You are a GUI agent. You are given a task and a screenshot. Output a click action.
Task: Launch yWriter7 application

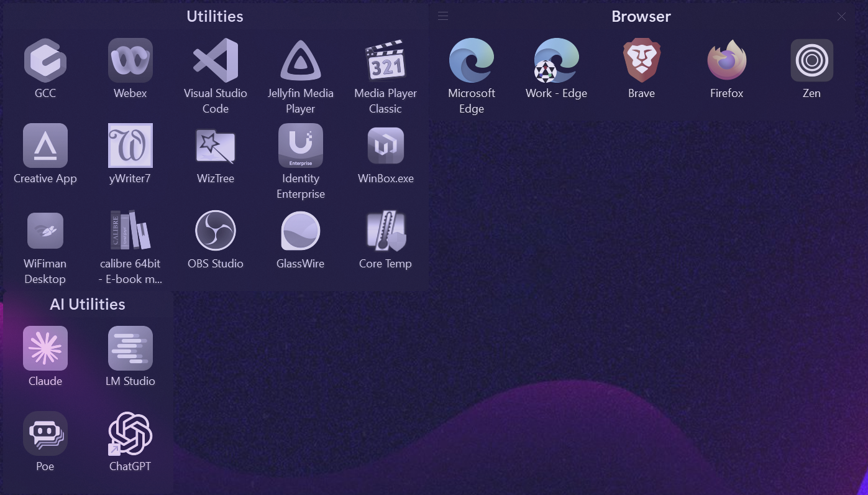point(130,146)
